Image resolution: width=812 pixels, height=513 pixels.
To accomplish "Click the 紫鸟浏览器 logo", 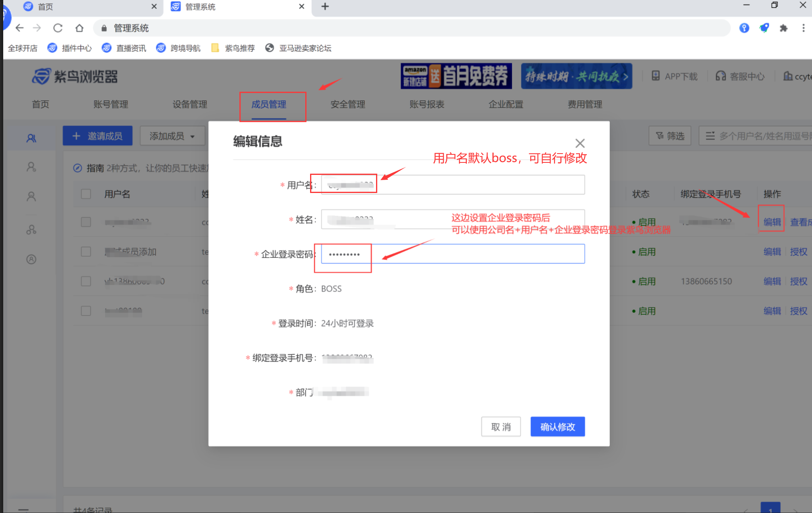I will 74,76.
